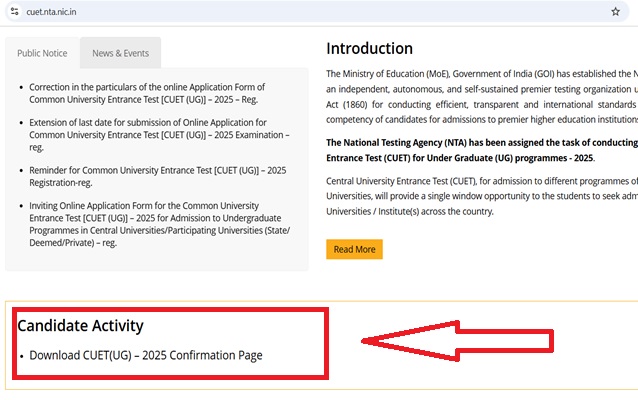
Task: Click the cuet.nta.nic.in address bar URL
Action: (51, 12)
